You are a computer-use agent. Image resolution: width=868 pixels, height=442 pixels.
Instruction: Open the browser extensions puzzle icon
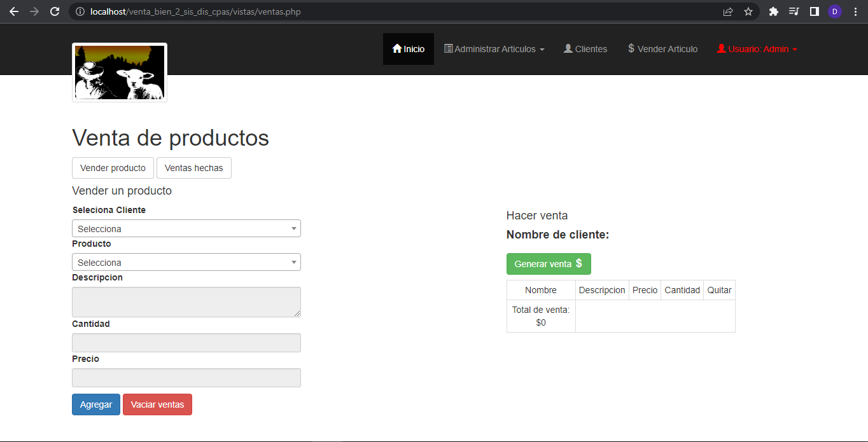[x=774, y=11]
